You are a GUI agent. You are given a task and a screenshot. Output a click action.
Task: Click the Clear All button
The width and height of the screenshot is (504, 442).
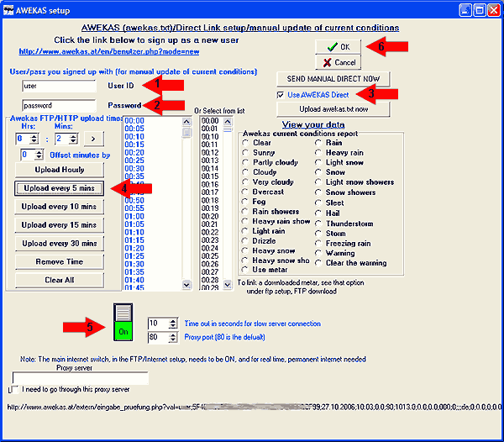tap(60, 280)
